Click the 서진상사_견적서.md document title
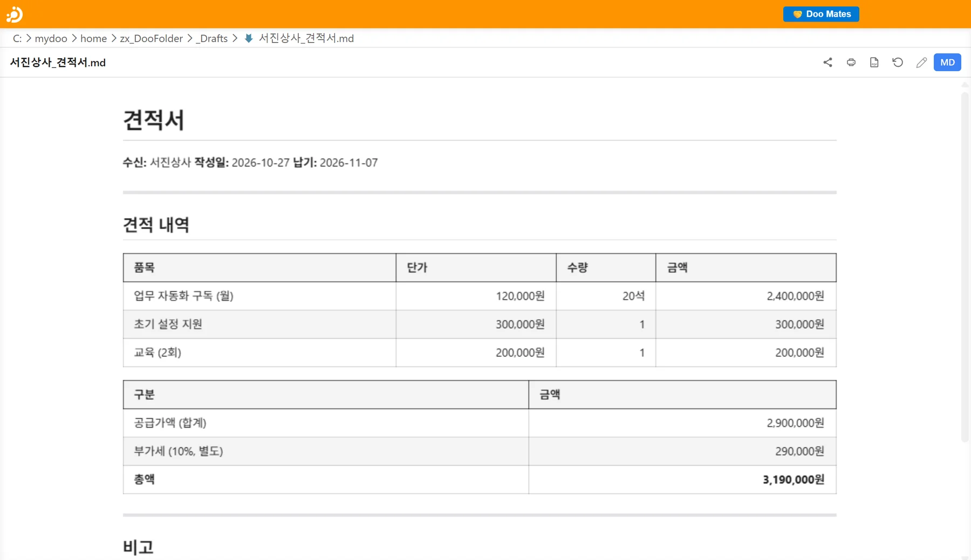Image resolution: width=971 pixels, height=560 pixels. (x=58, y=63)
